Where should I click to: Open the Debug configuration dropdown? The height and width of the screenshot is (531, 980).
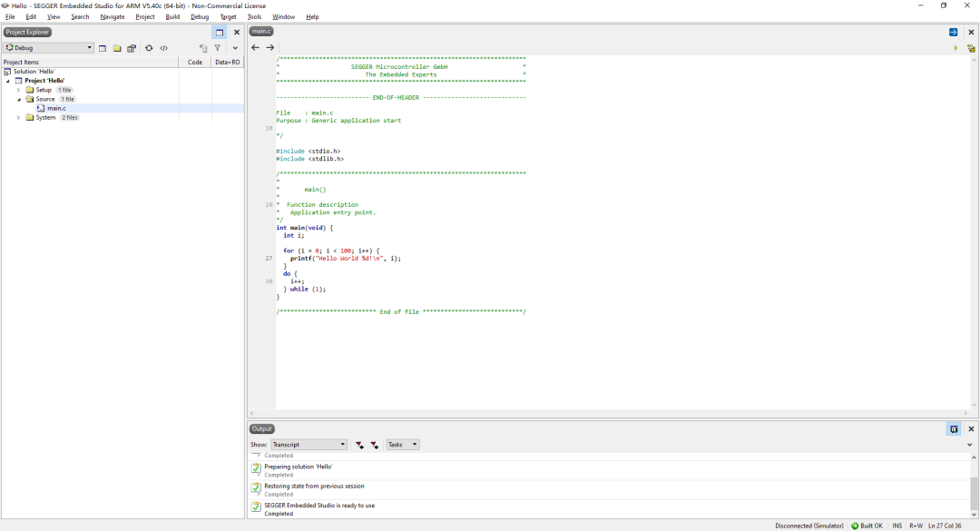point(49,48)
